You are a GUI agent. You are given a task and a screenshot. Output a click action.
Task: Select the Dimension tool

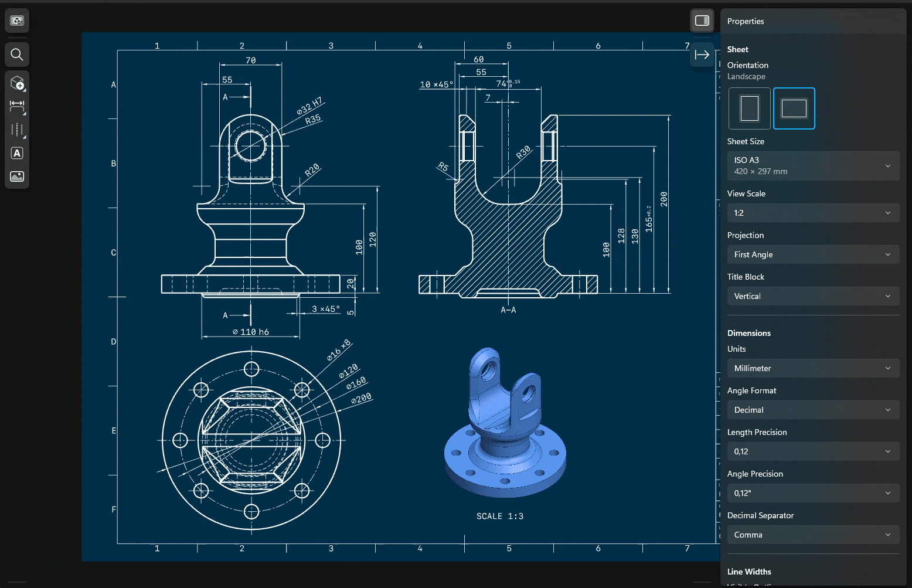click(x=16, y=106)
